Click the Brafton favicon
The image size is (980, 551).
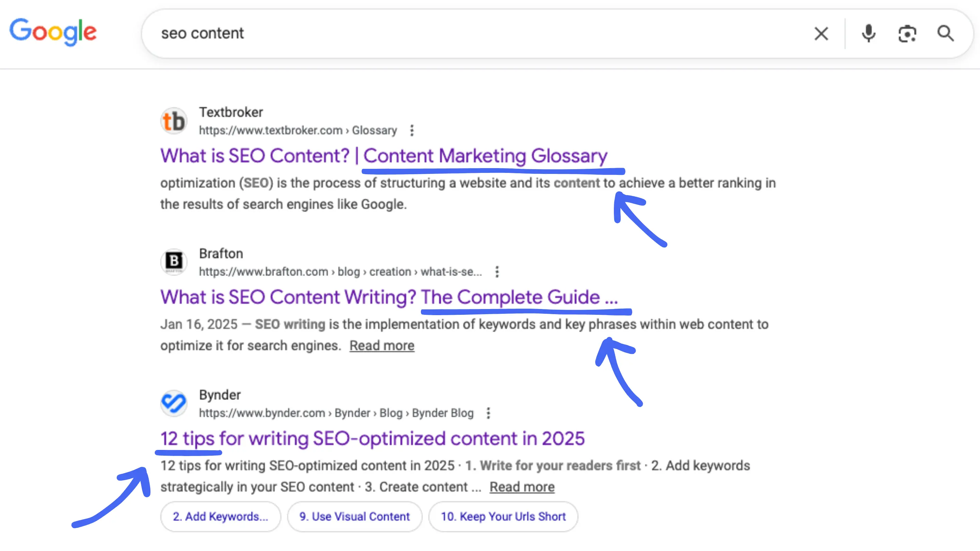click(x=174, y=262)
